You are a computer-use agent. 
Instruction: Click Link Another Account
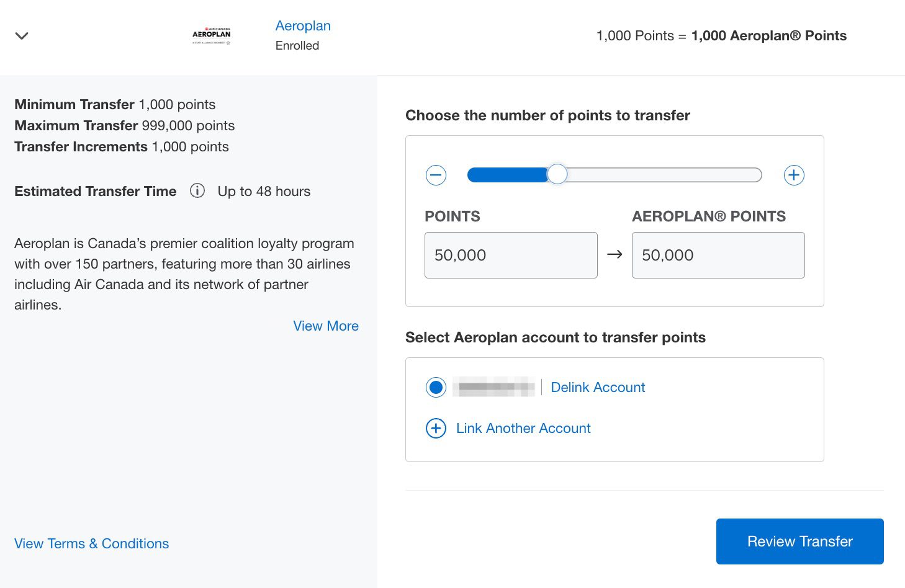pos(523,428)
